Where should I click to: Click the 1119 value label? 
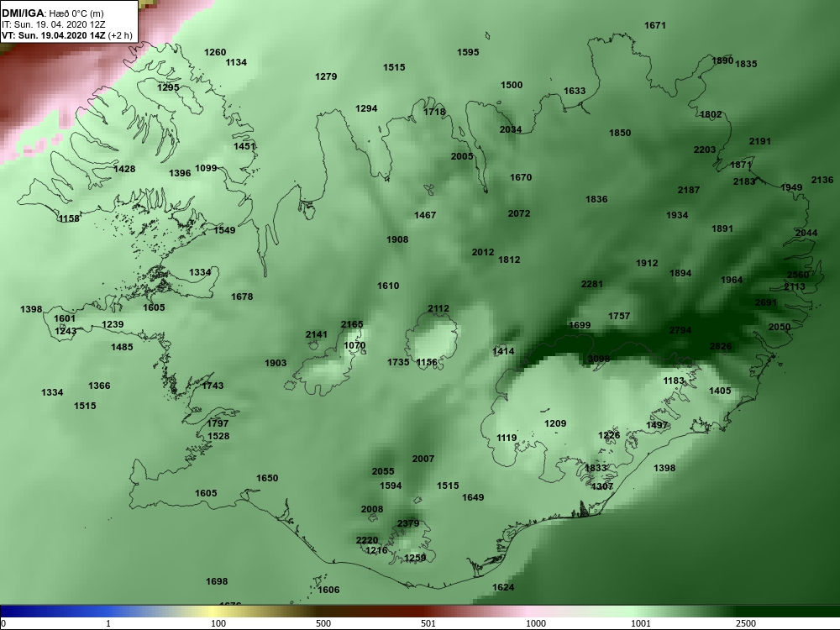507,438
